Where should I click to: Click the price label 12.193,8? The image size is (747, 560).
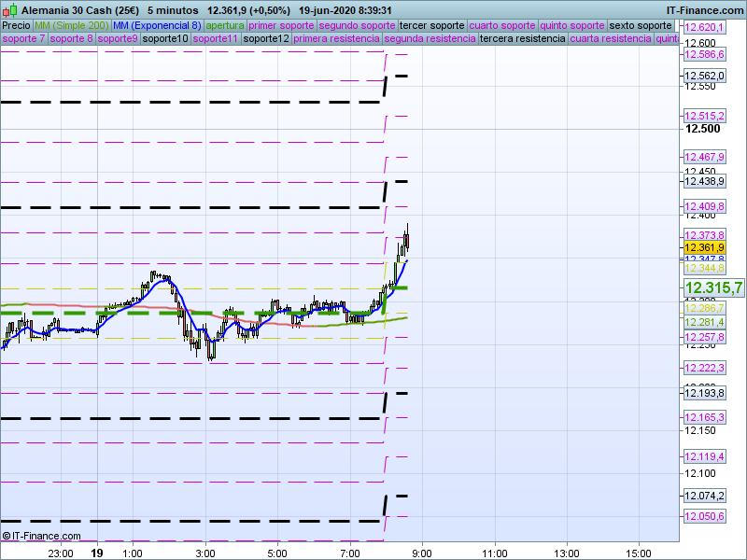coord(705,393)
